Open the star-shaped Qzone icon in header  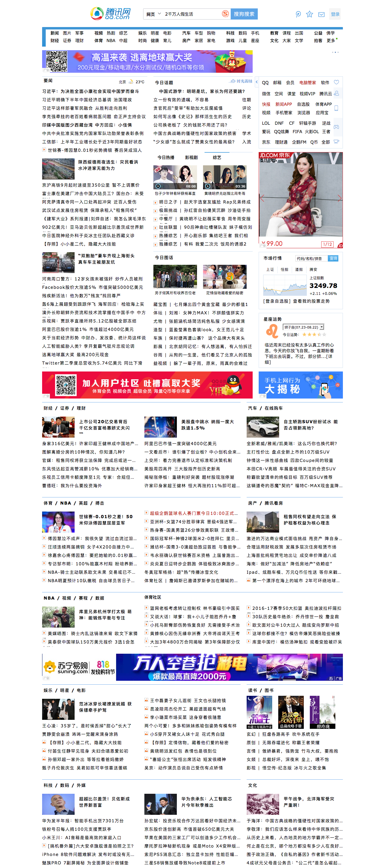(309, 14)
